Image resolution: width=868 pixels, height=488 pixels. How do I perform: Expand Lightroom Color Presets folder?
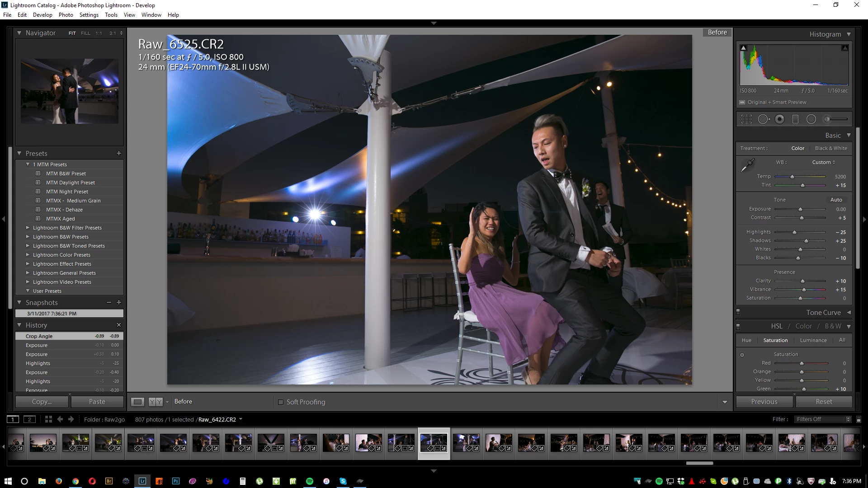pyautogui.click(x=28, y=255)
